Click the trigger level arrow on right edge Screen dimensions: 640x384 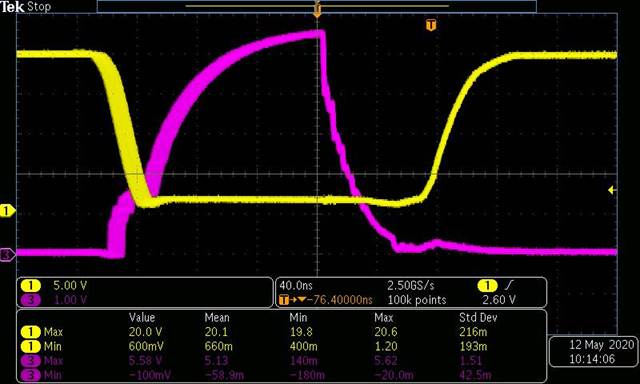tap(611, 190)
